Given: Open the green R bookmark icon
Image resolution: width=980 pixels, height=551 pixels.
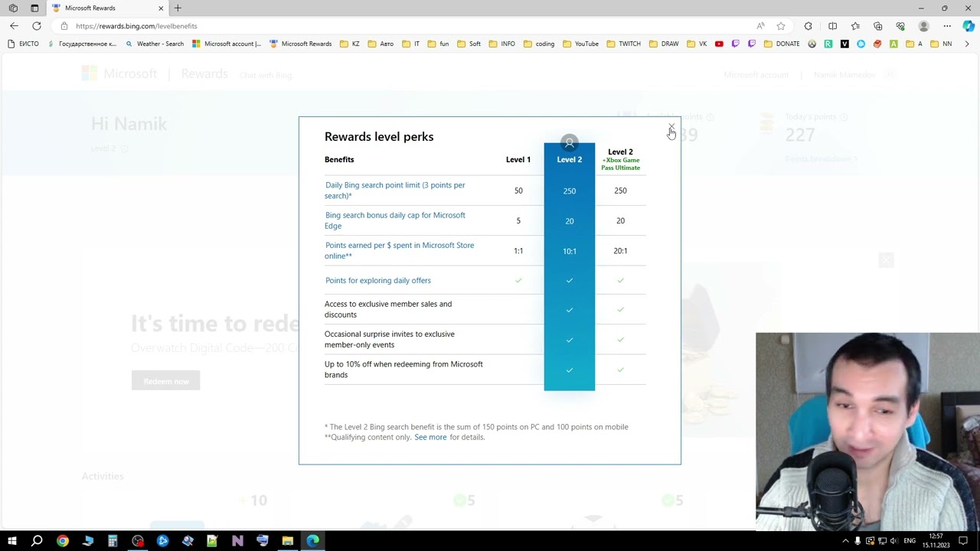Looking at the screenshot, I should [828, 44].
